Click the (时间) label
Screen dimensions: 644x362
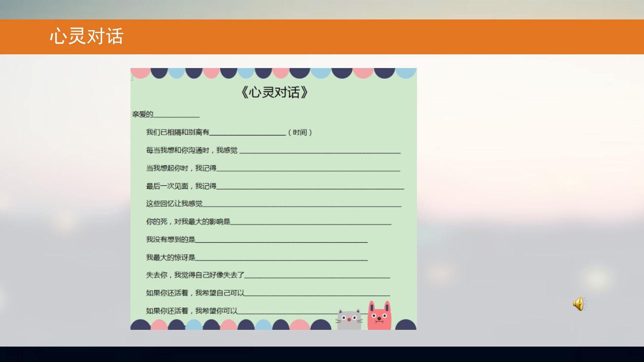(x=300, y=132)
